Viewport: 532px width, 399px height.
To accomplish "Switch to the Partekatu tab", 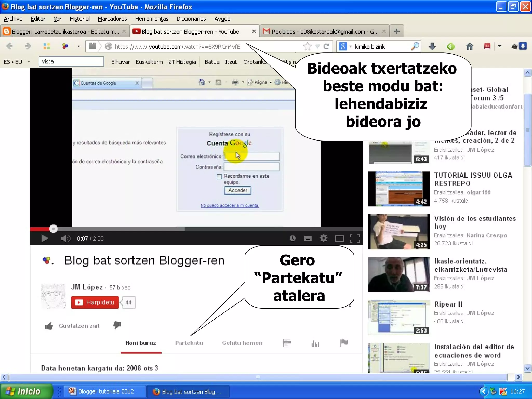I will [189, 343].
